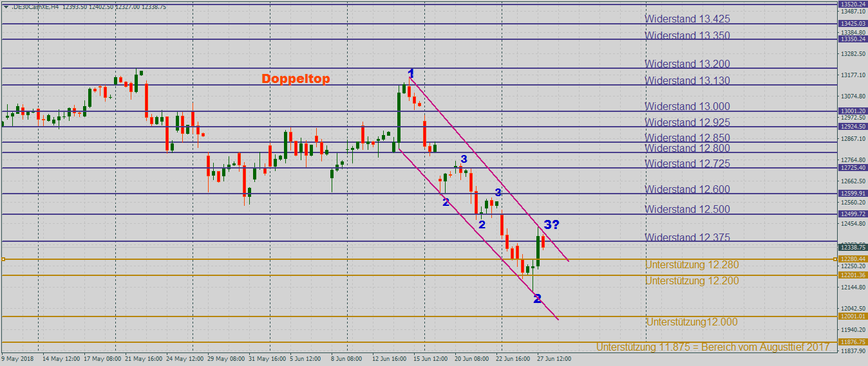The width and height of the screenshot is (868, 366).
Task: Click the 27 Jun 12:00 time axis label
Action: pos(554,359)
